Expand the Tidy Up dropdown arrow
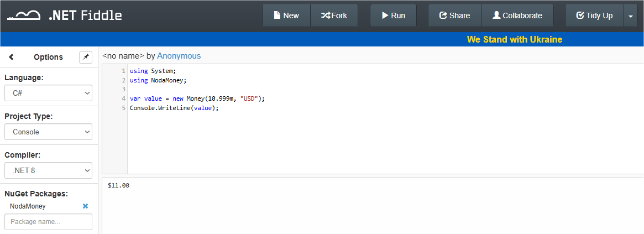Image resolution: width=644 pixels, height=234 pixels. click(x=630, y=15)
